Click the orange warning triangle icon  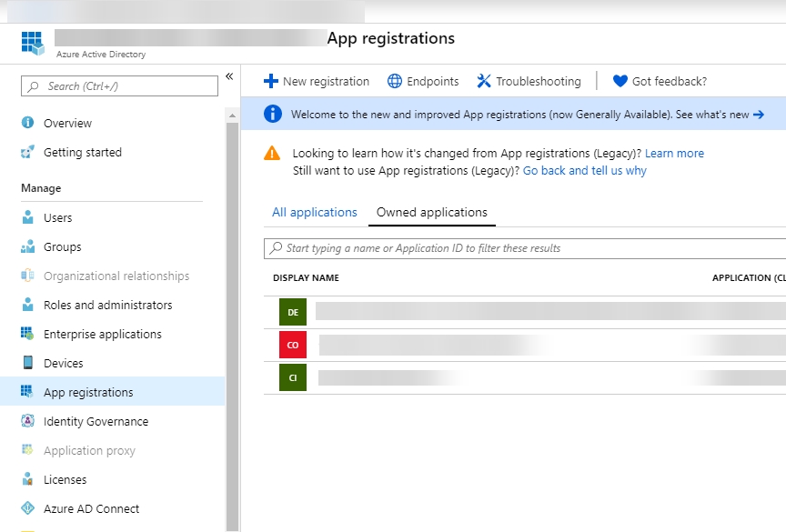point(272,153)
